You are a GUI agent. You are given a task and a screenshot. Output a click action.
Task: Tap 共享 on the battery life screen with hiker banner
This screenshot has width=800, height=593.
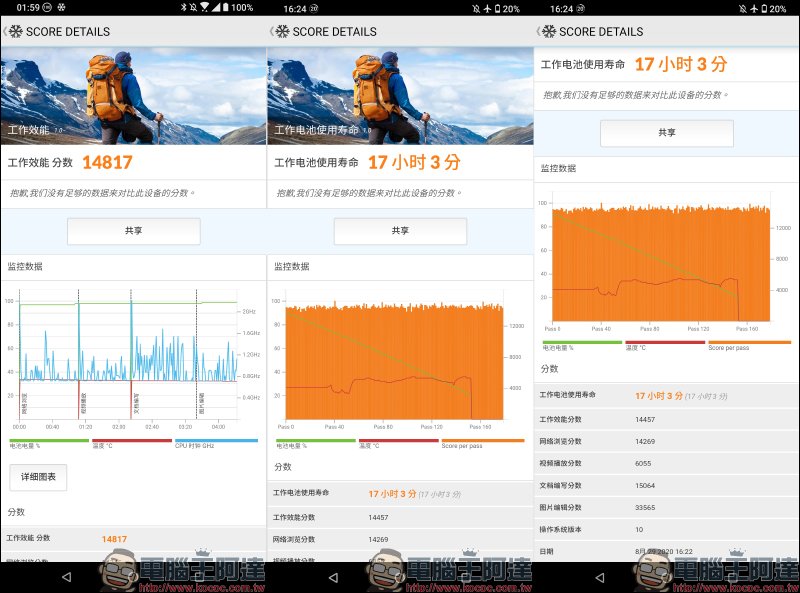(x=401, y=231)
